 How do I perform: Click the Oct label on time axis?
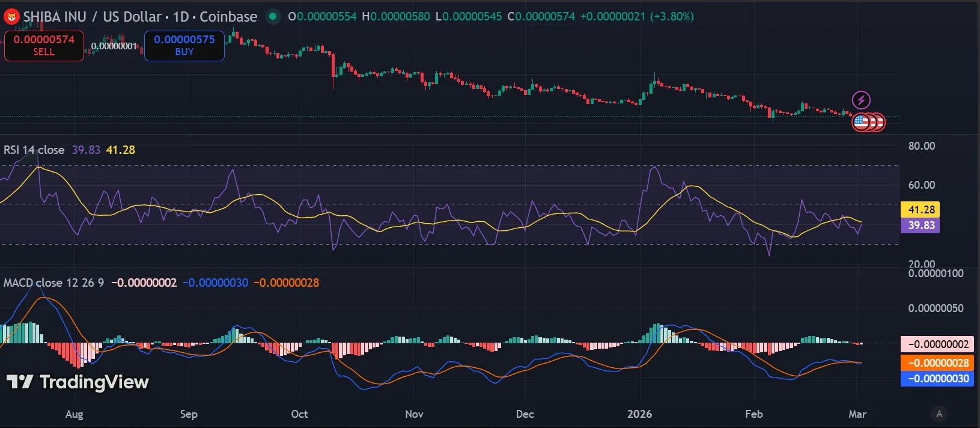pyautogui.click(x=299, y=414)
